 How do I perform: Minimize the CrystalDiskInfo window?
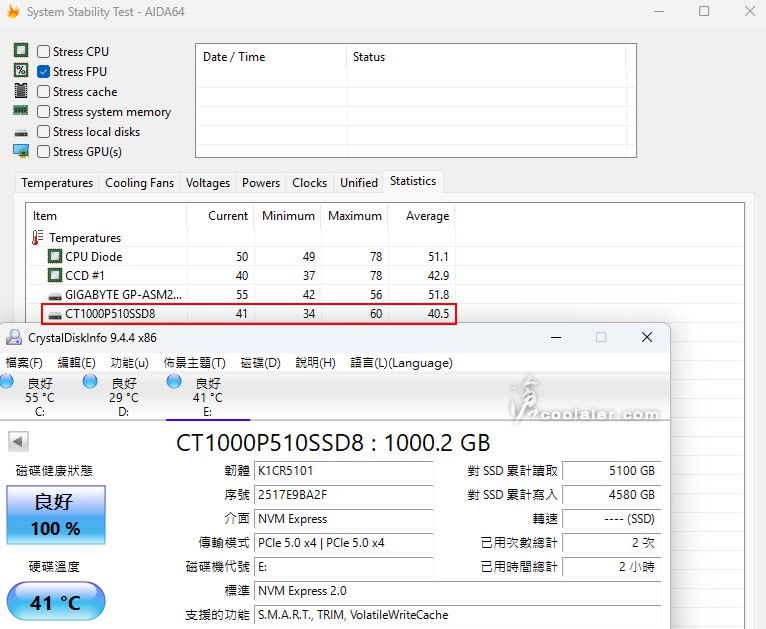tap(556, 337)
